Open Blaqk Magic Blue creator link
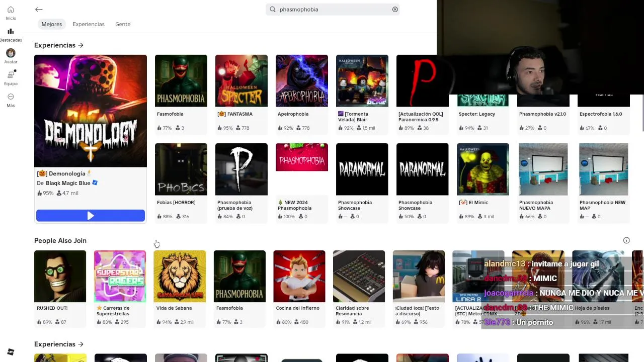This screenshot has height=362, width=644. (68, 183)
